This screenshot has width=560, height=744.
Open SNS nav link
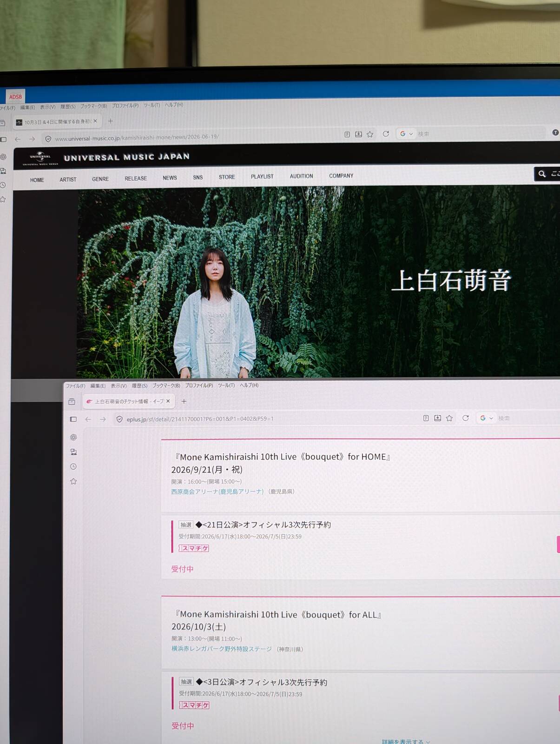tap(198, 178)
